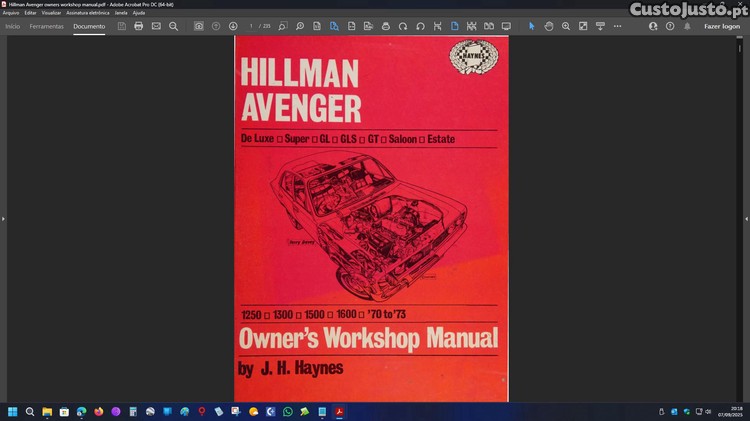The width and height of the screenshot is (750, 421).
Task: Go to the next page with down arrow
Action: [233, 26]
